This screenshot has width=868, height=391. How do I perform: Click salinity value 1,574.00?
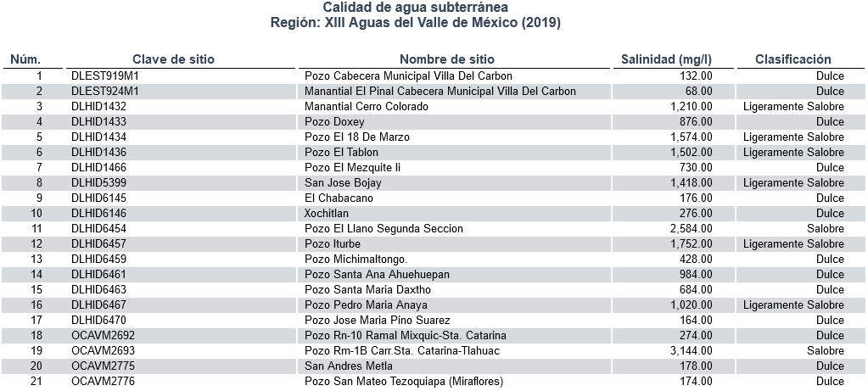click(x=691, y=137)
